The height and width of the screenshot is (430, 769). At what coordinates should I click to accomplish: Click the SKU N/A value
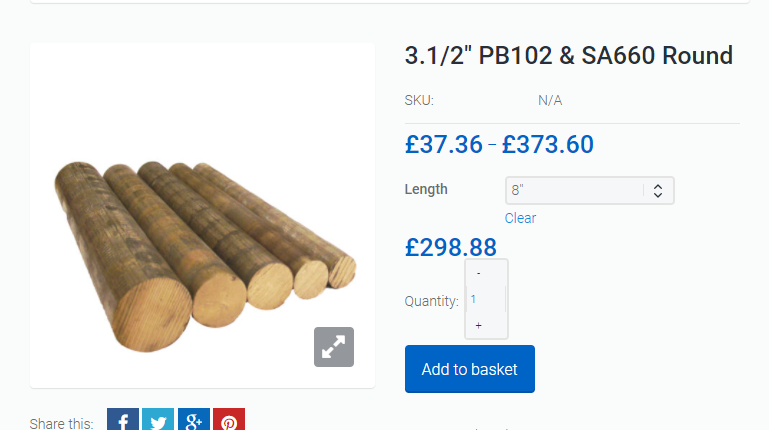pyautogui.click(x=550, y=100)
